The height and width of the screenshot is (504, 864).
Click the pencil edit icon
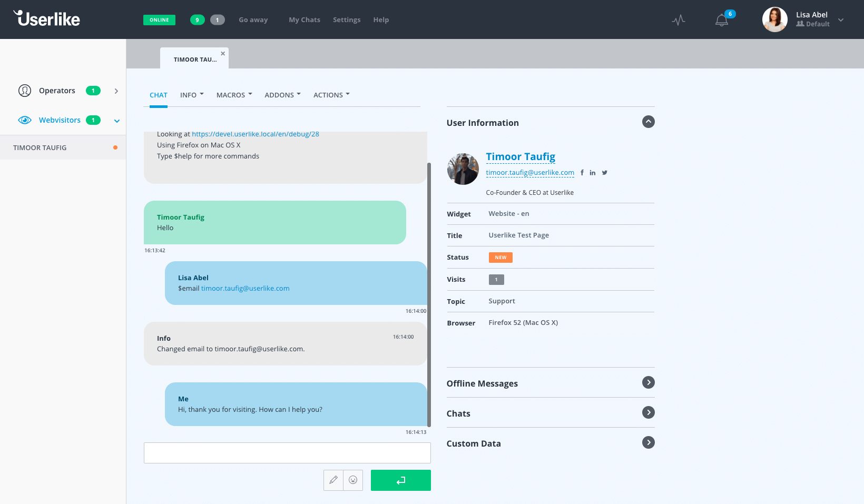(x=333, y=480)
